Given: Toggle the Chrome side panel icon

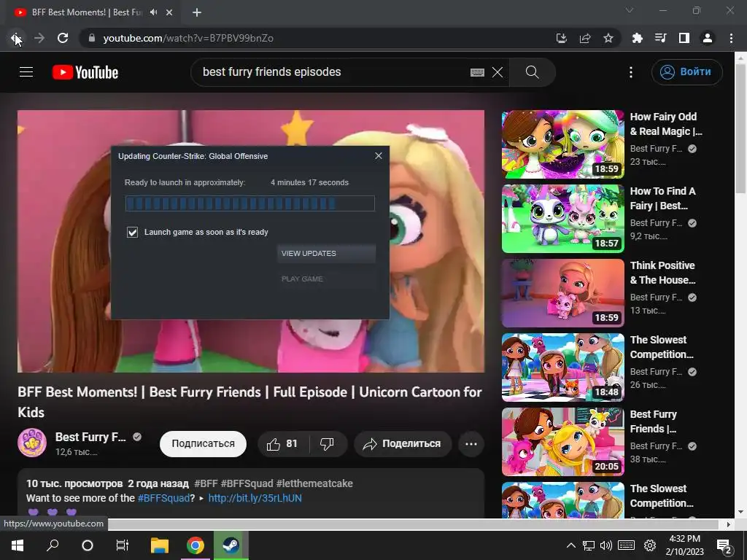Looking at the screenshot, I should [684, 38].
